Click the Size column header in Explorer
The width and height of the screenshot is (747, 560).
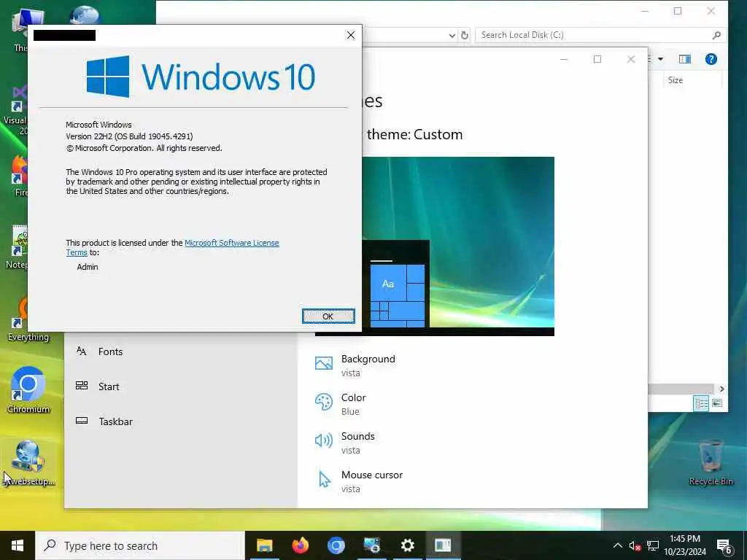coord(675,80)
